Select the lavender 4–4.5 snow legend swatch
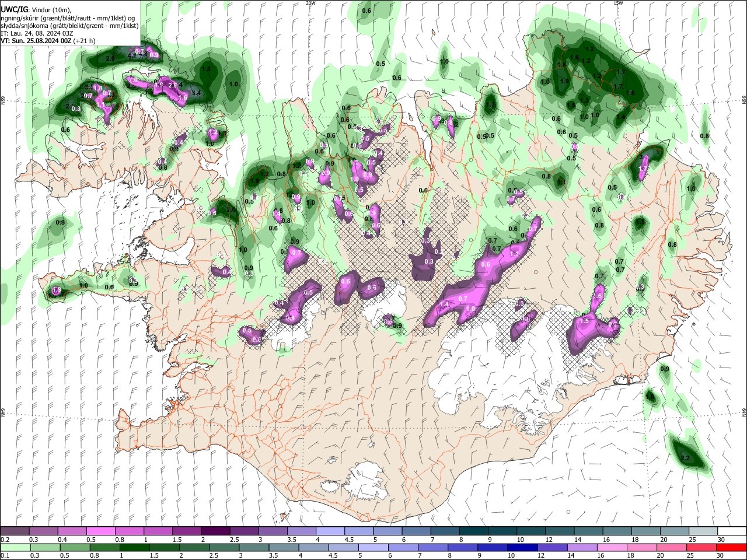The image size is (747, 560). [x=330, y=531]
